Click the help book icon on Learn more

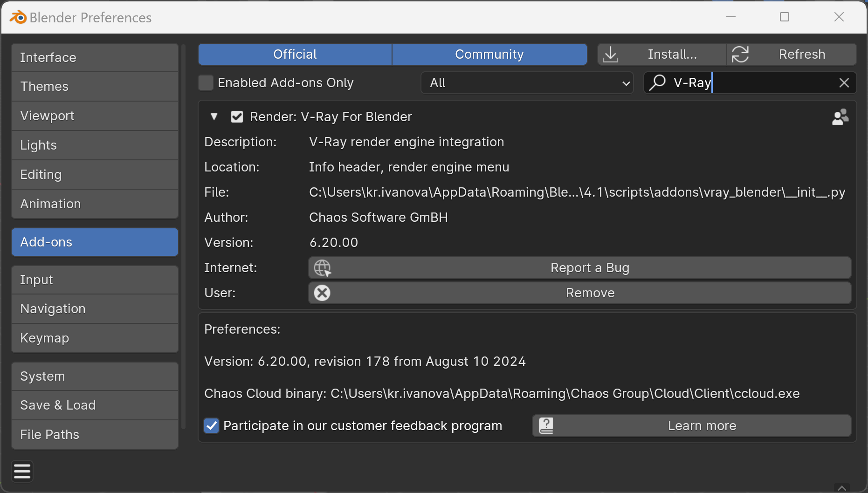pyautogui.click(x=546, y=425)
